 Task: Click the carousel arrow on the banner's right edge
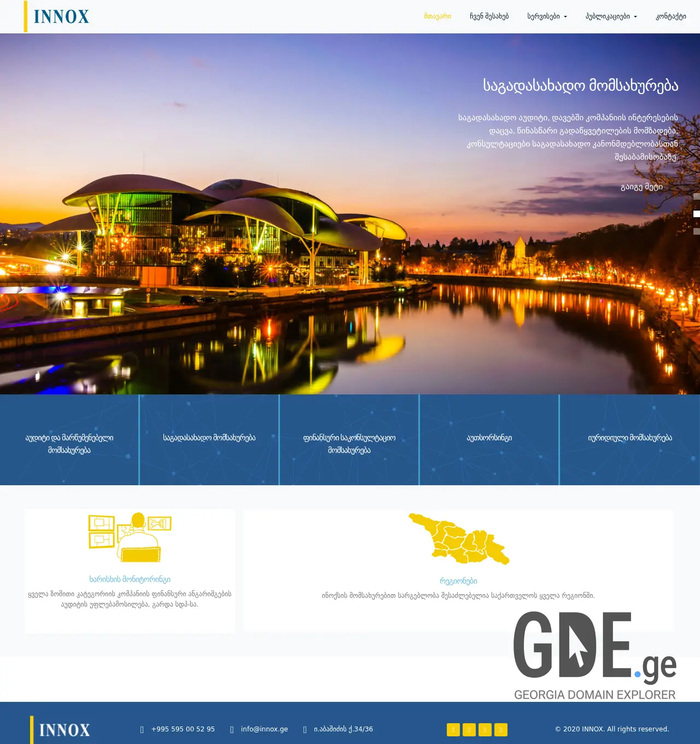696,213
